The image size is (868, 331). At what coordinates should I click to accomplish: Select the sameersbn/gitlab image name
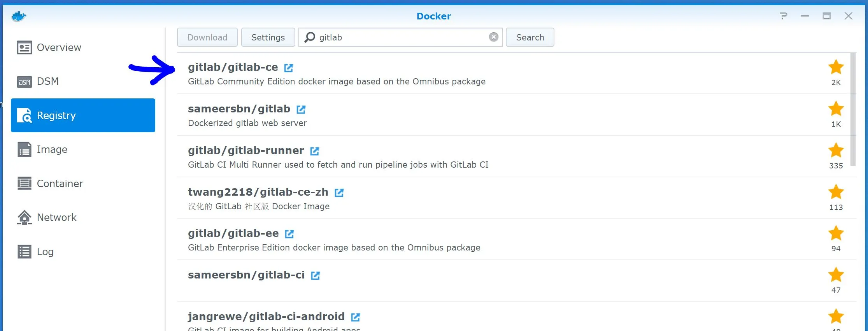[x=239, y=109]
